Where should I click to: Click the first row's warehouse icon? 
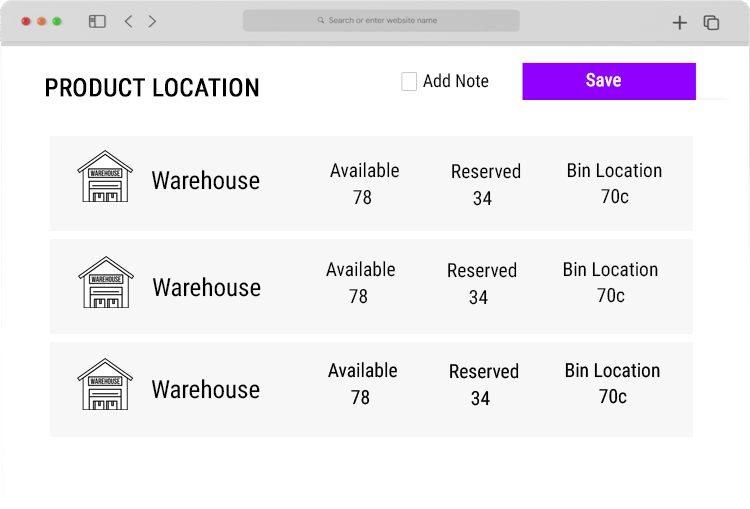(105, 176)
